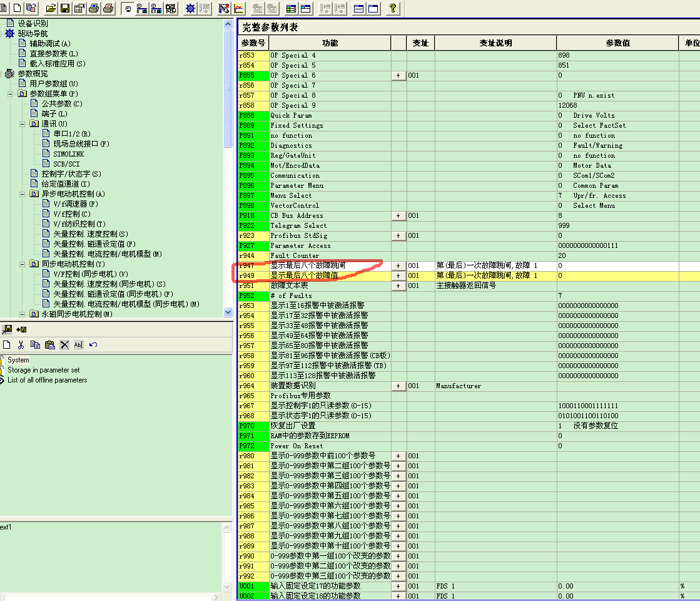Open 直接参数表(L) in the navigation tree
Image resolution: width=700 pixels, height=601 pixels.
54,54
